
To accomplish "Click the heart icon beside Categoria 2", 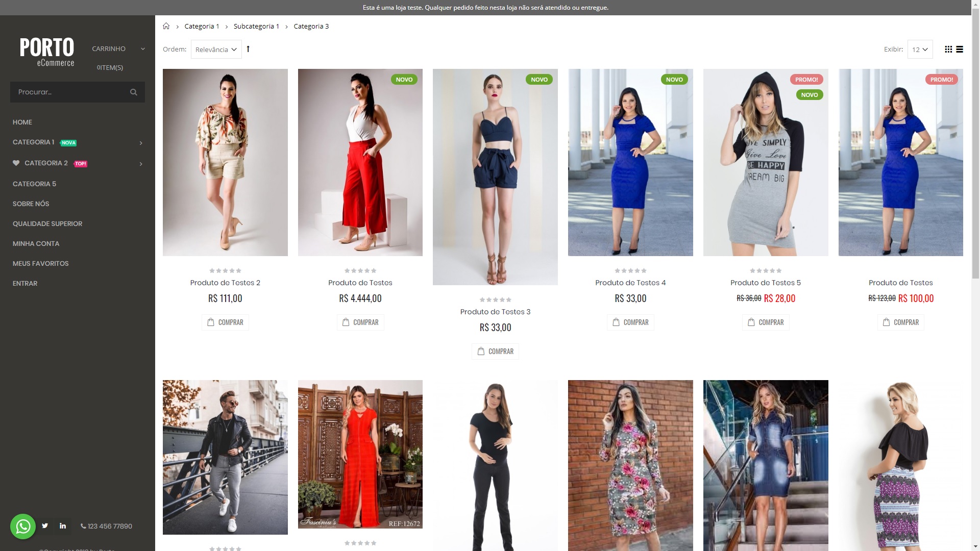I will 16,163.
